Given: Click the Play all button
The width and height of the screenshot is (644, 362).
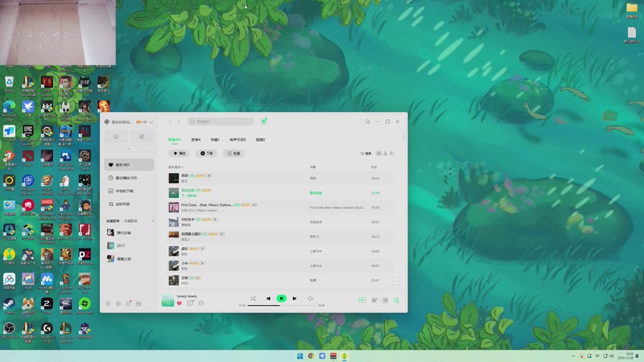Looking at the screenshot, I should point(179,153).
